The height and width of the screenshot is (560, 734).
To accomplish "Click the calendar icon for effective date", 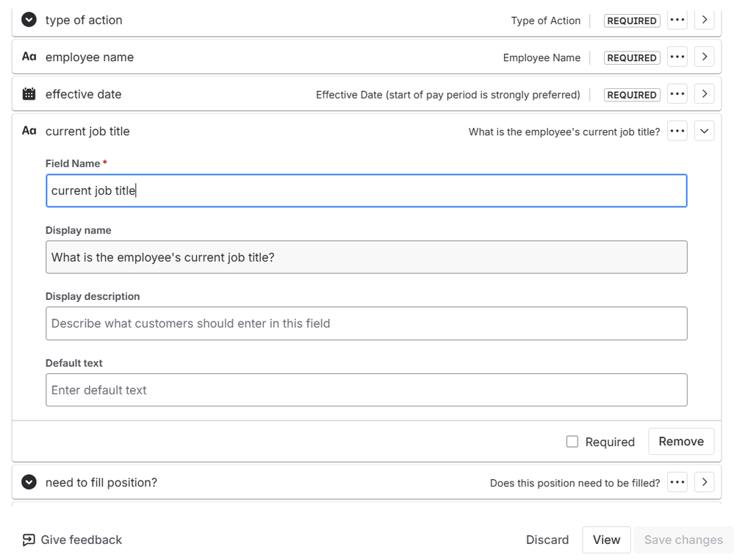I will (29, 93).
